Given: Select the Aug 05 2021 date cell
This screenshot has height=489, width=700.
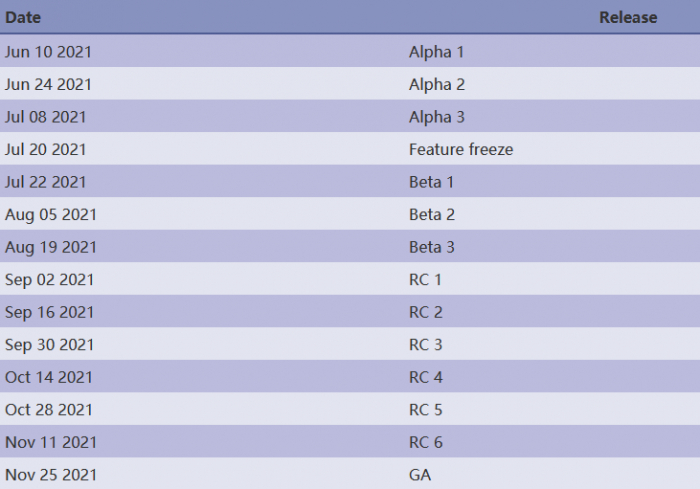Looking at the screenshot, I should 51,214.
